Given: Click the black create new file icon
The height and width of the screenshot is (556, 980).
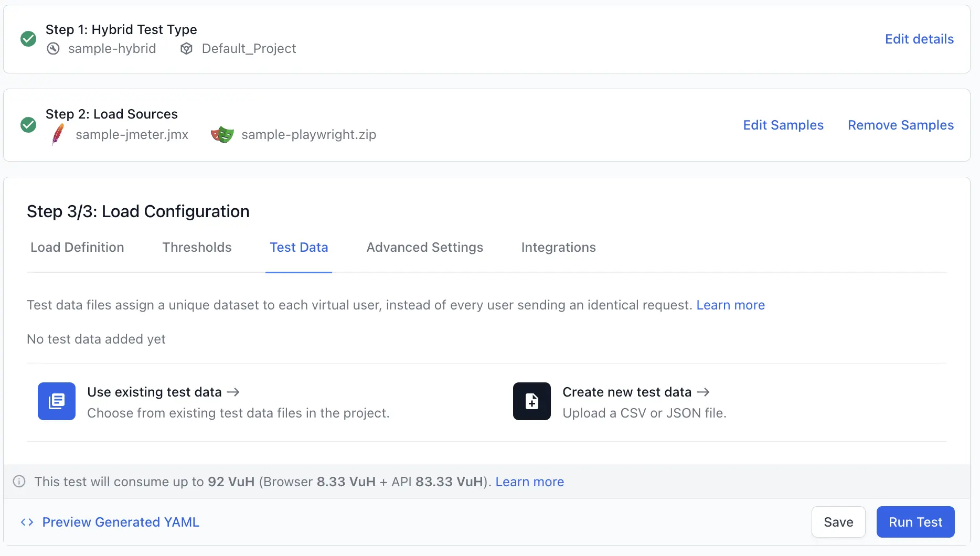Looking at the screenshot, I should tap(532, 401).
